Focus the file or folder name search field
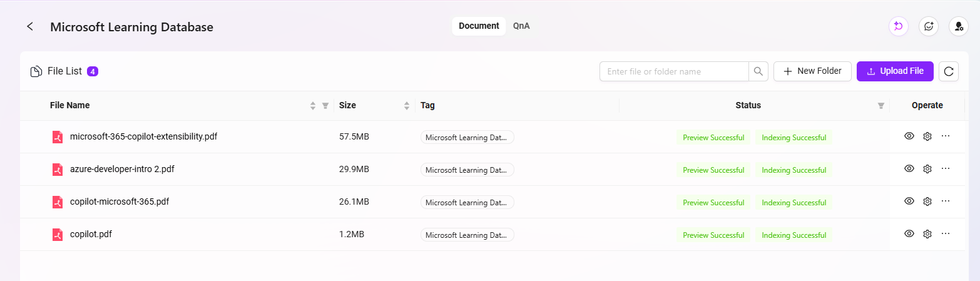 [x=674, y=71]
